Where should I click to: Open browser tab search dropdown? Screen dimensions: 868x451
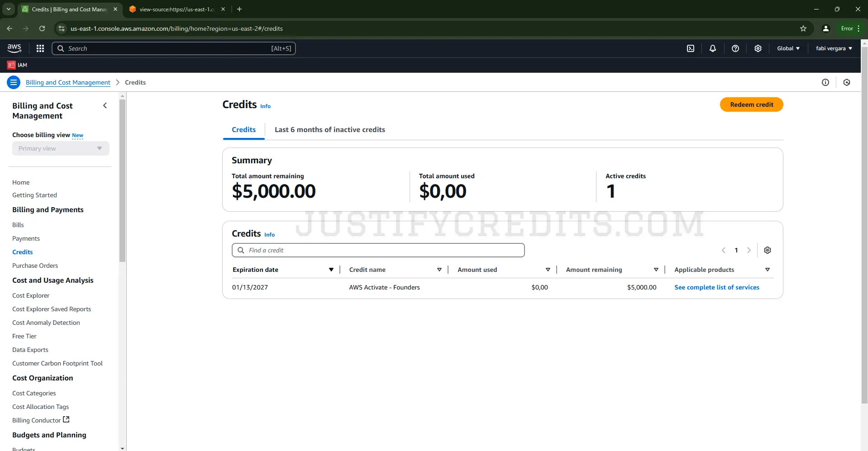(8, 9)
